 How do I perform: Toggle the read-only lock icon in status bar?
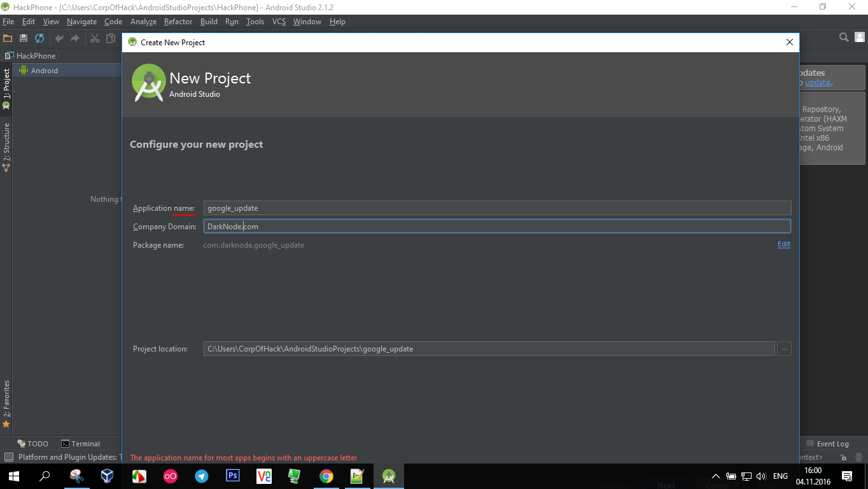(x=844, y=457)
